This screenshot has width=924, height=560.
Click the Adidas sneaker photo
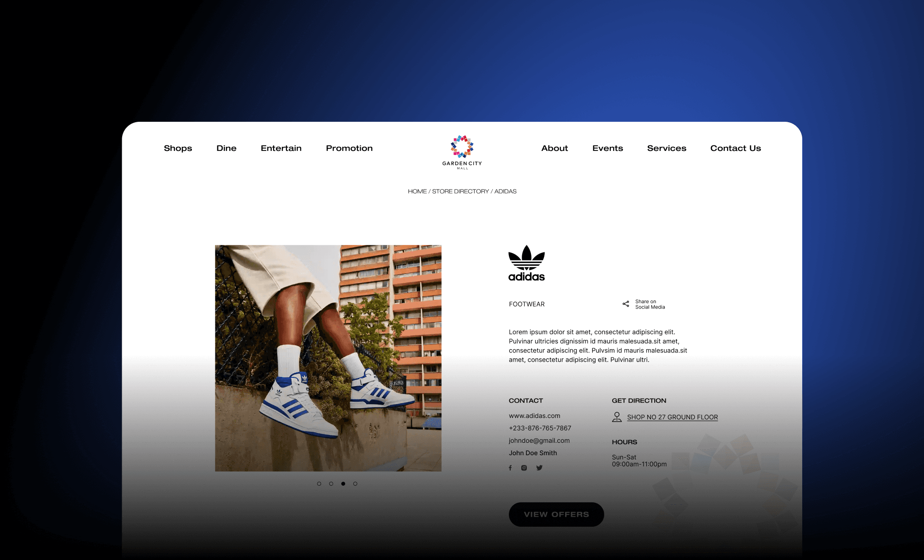coord(328,358)
